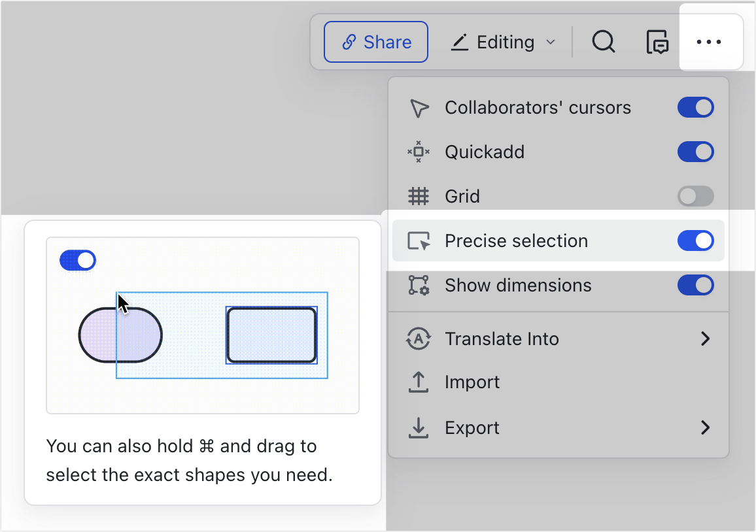Expand the Export submenu chevron

click(x=705, y=428)
